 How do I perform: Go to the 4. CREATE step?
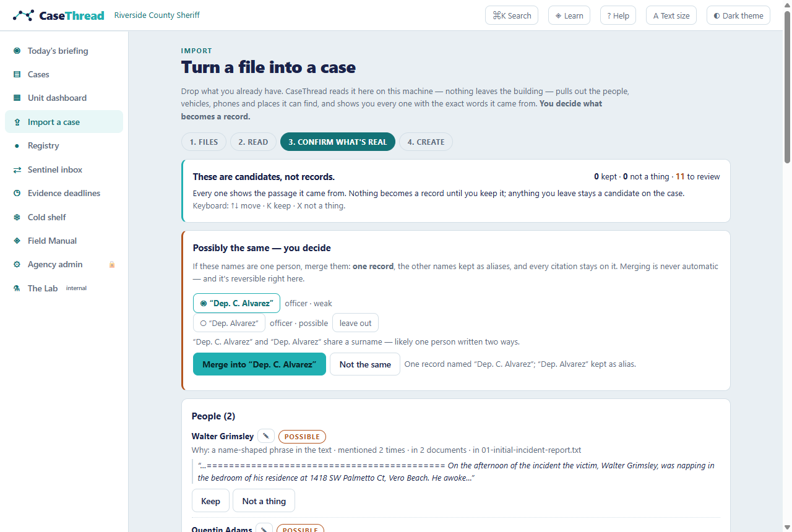click(426, 142)
